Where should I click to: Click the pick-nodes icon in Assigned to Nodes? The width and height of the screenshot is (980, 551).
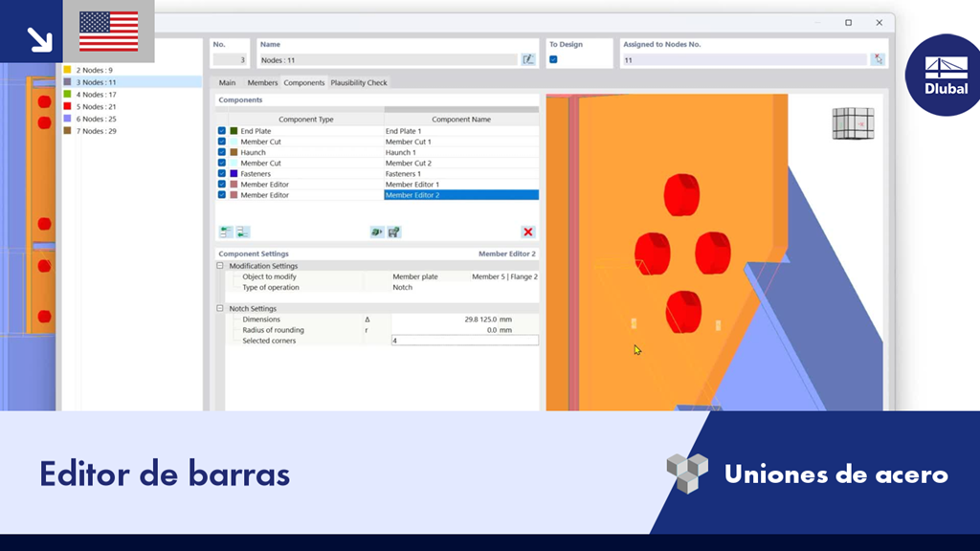pyautogui.click(x=879, y=59)
